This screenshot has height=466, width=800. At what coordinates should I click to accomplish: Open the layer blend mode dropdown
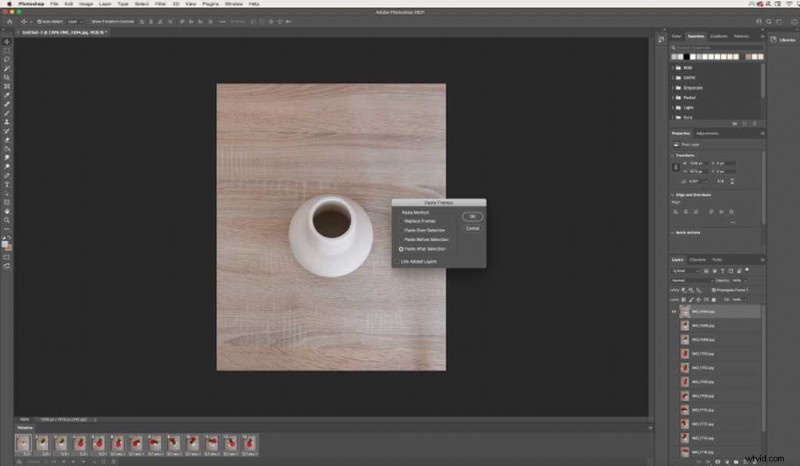point(692,280)
